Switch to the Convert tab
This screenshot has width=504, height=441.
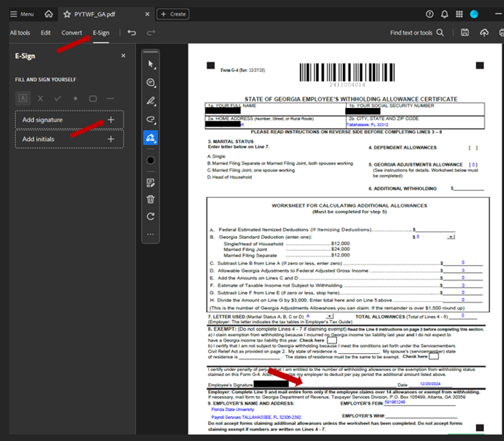coord(71,33)
